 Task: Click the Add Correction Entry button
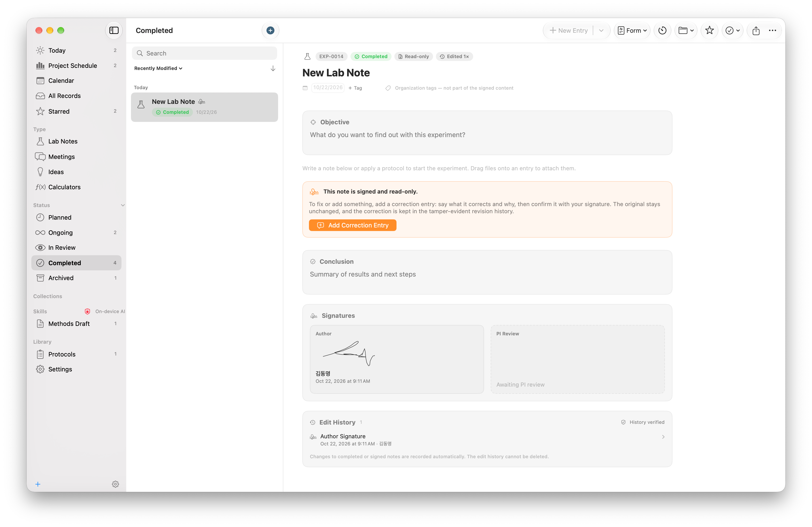click(x=352, y=225)
